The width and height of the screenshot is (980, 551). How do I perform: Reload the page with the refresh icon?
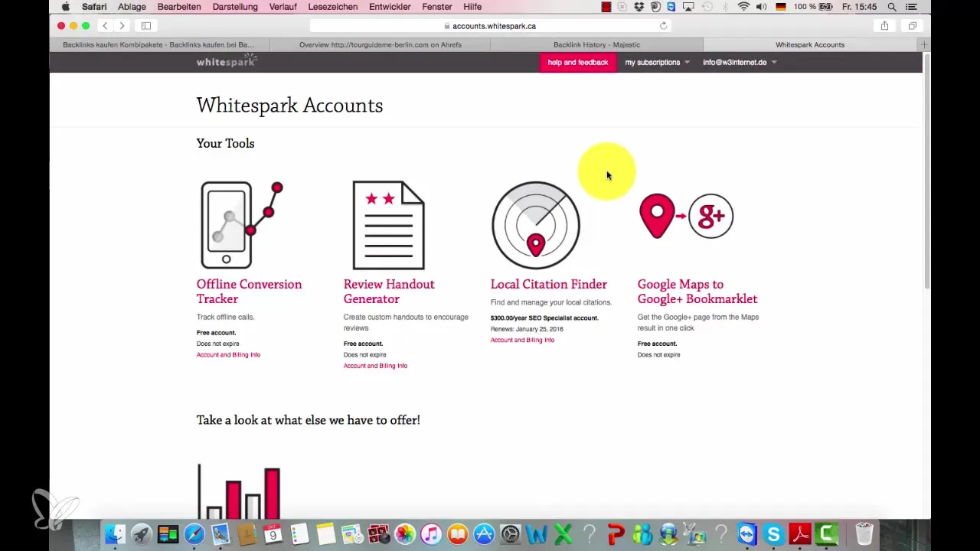click(663, 26)
